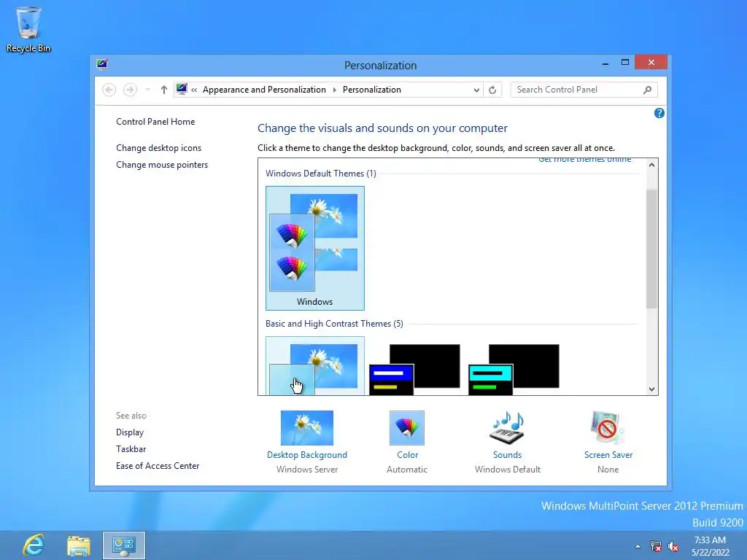Open the Color settings icon
The height and width of the screenshot is (560, 747).
[407, 427]
